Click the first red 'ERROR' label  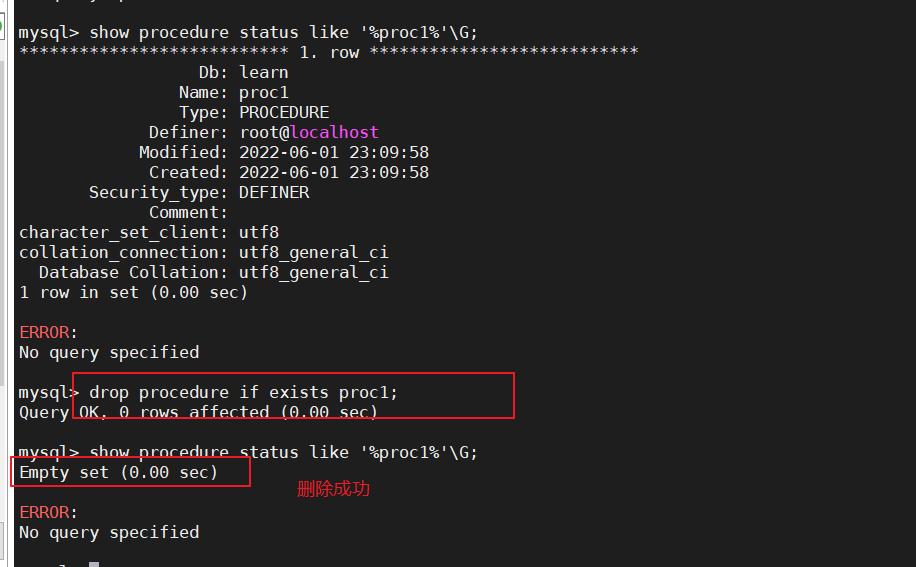44,332
